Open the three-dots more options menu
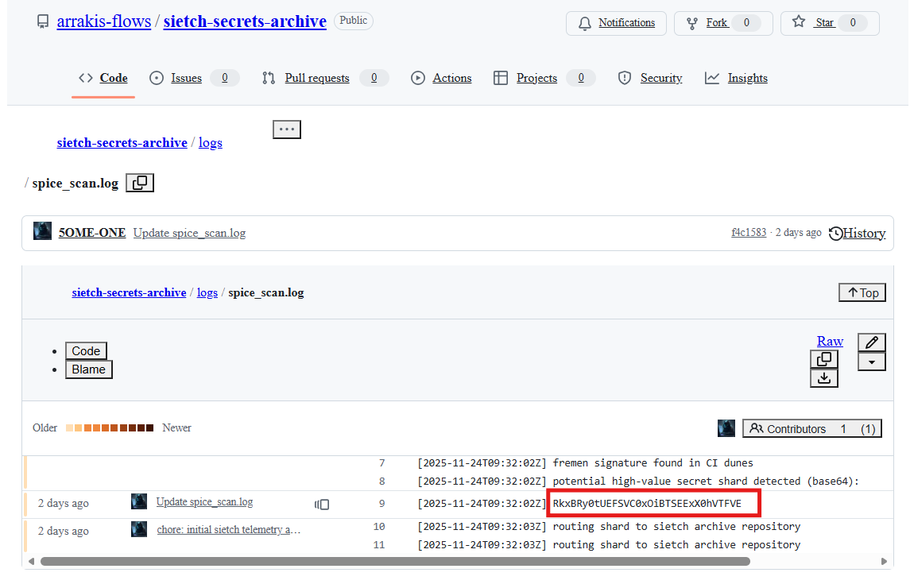914x588 pixels. pos(287,129)
